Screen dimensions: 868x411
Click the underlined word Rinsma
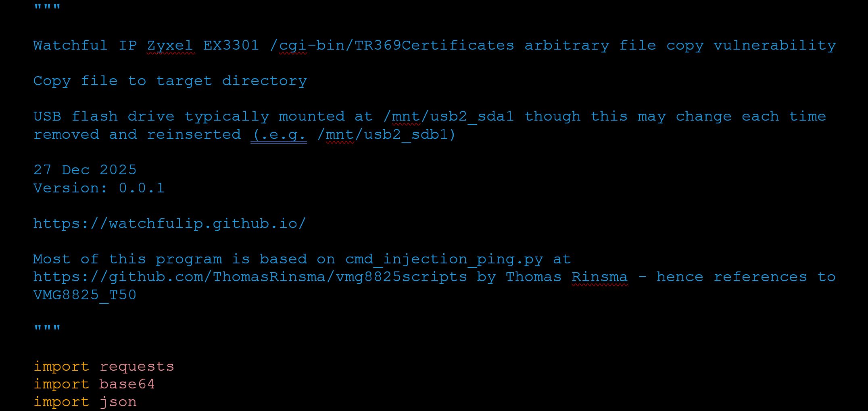coord(599,277)
